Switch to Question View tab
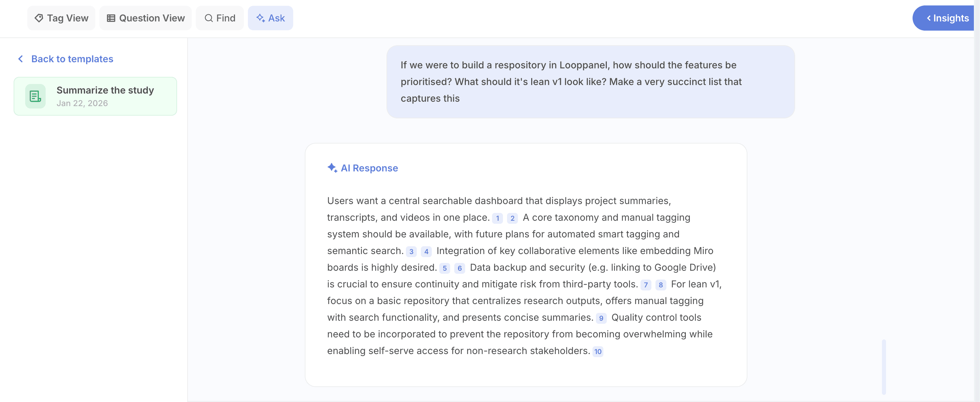The height and width of the screenshot is (402, 980). (x=145, y=18)
